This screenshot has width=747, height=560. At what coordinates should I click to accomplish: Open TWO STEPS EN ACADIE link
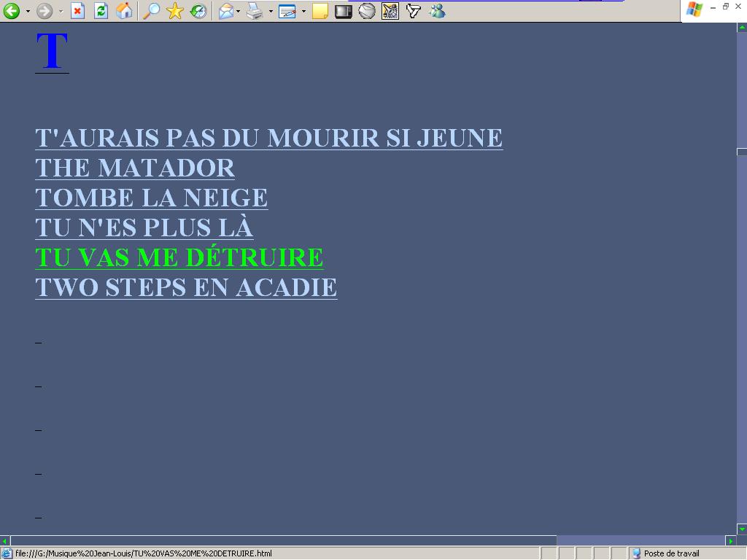(x=186, y=287)
